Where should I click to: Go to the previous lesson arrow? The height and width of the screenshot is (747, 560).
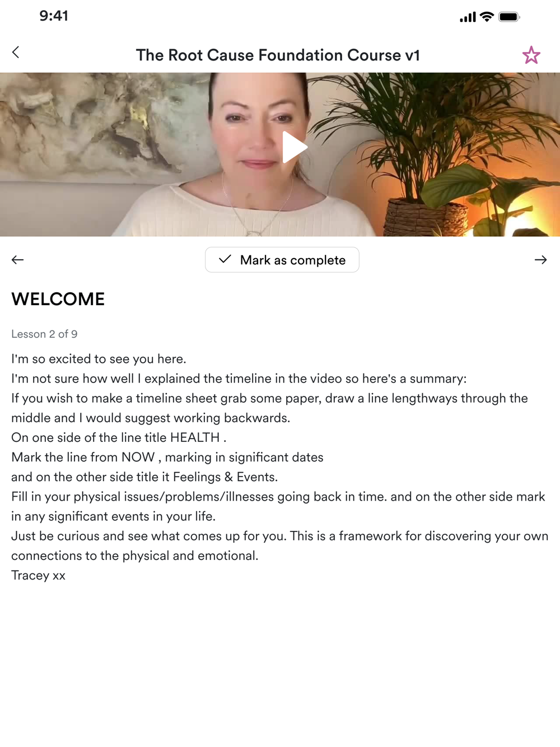point(17,260)
